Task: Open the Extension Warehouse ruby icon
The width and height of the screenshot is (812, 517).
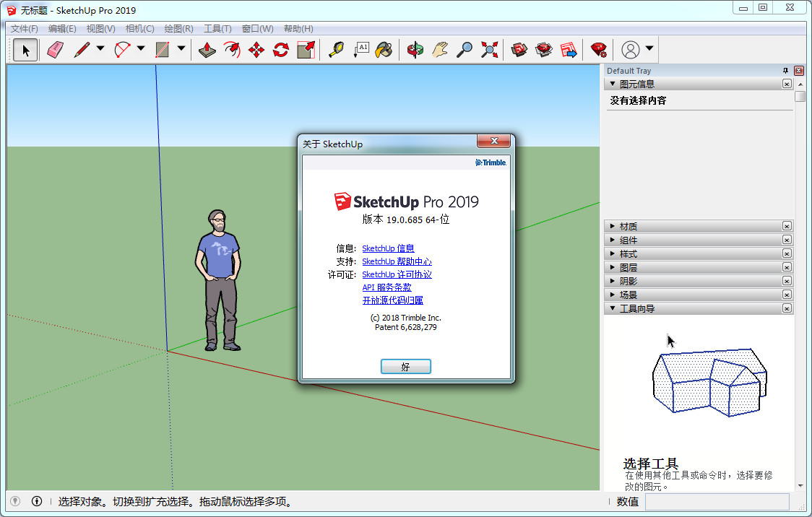Action: coord(598,50)
